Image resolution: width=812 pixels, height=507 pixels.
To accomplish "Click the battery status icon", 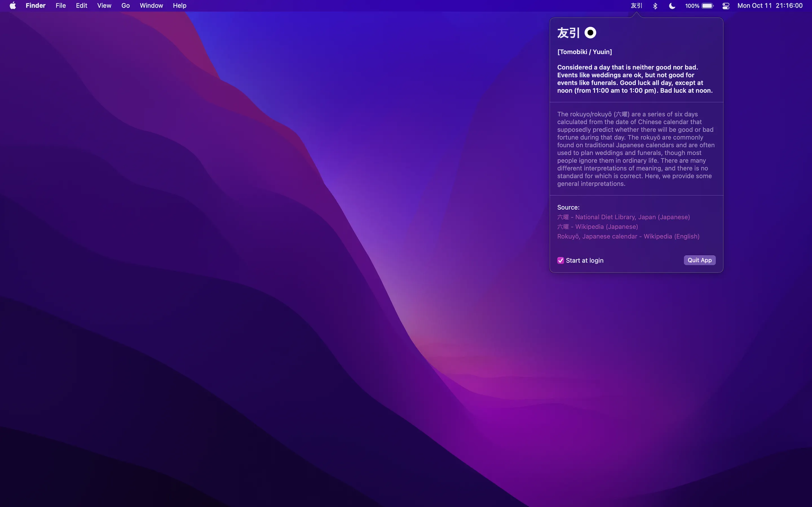I will pyautogui.click(x=707, y=6).
